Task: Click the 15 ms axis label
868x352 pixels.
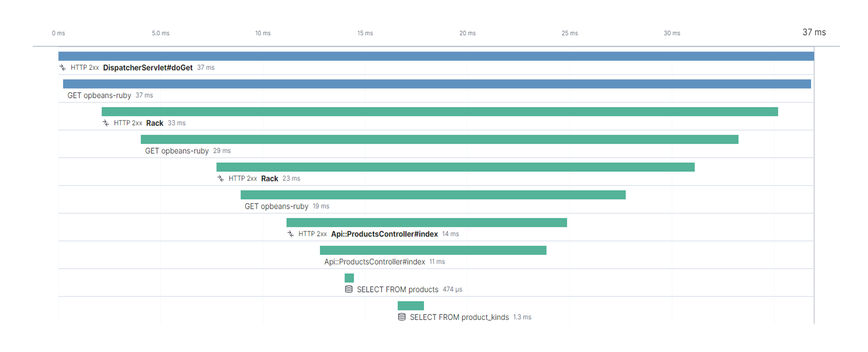Action: click(365, 33)
